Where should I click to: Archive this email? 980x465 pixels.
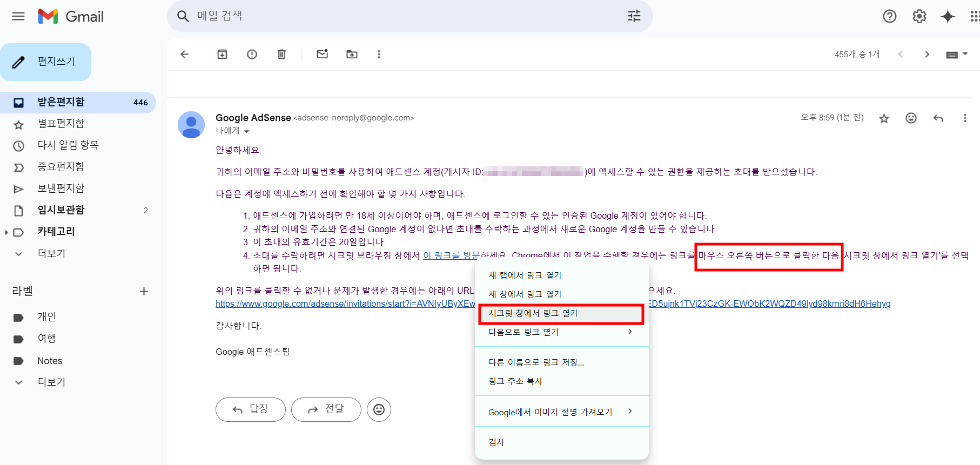tap(222, 54)
